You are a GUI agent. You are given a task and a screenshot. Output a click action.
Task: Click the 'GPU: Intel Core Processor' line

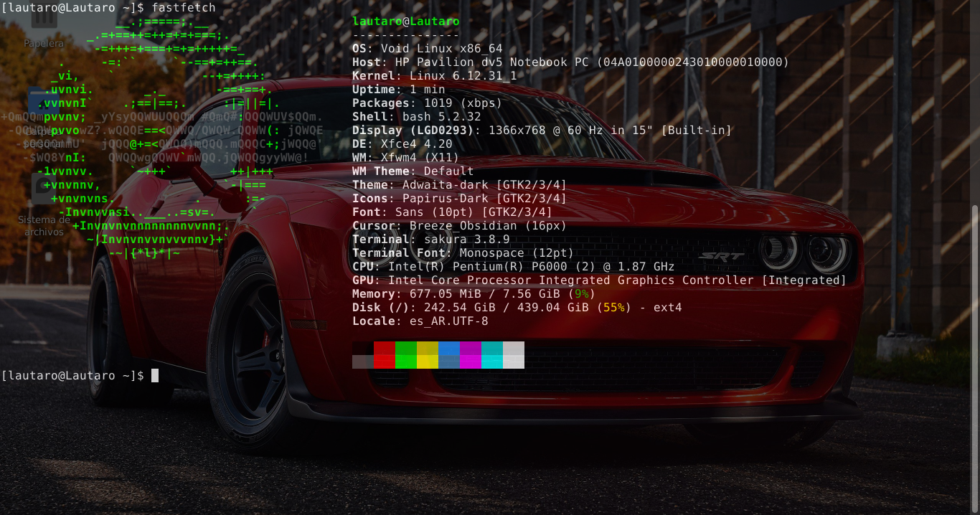(600, 280)
